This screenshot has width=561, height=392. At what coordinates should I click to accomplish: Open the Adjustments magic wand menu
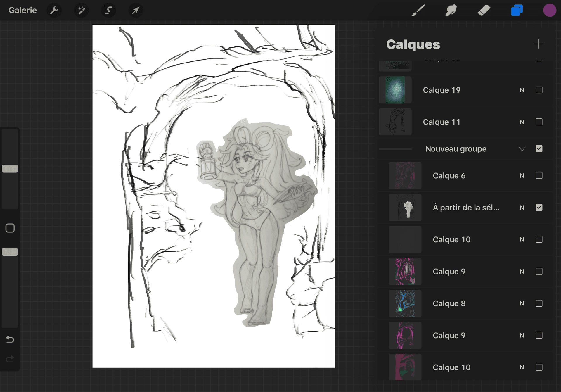click(81, 11)
